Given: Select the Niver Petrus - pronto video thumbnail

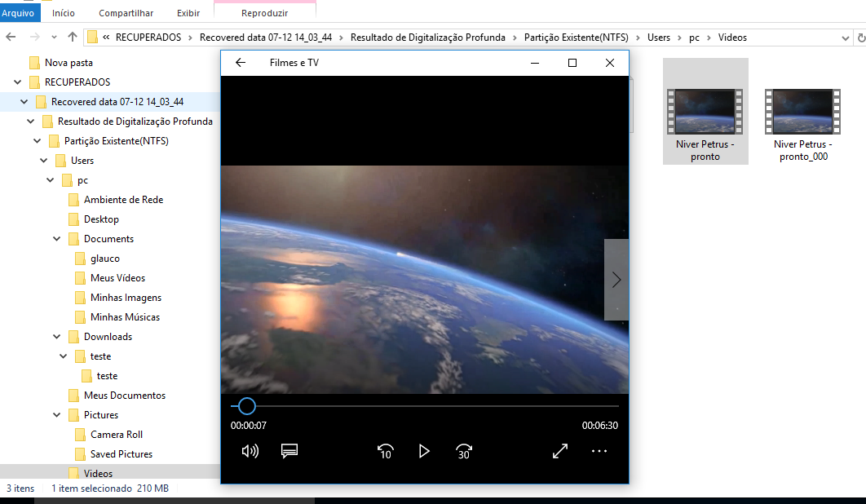Looking at the screenshot, I should 705,112.
